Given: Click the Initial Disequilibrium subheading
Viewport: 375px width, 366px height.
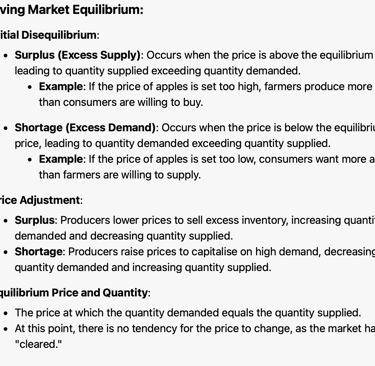Looking at the screenshot, I should [49, 35].
